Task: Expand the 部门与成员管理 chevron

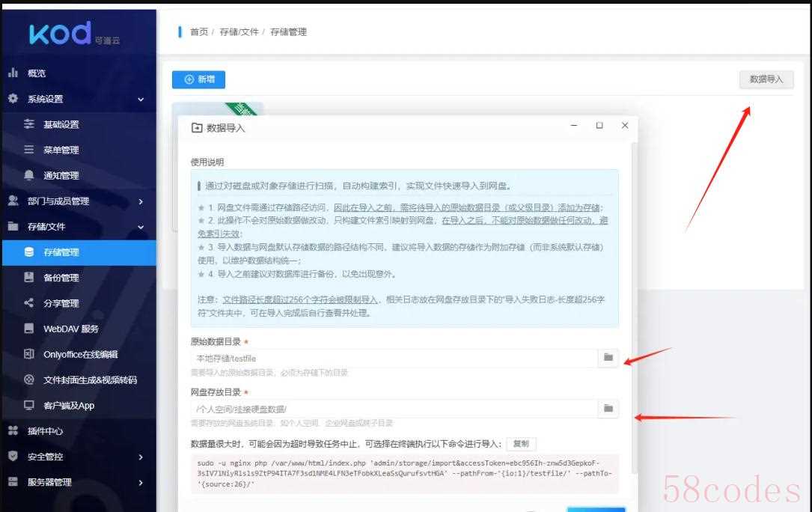Action: [141, 201]
